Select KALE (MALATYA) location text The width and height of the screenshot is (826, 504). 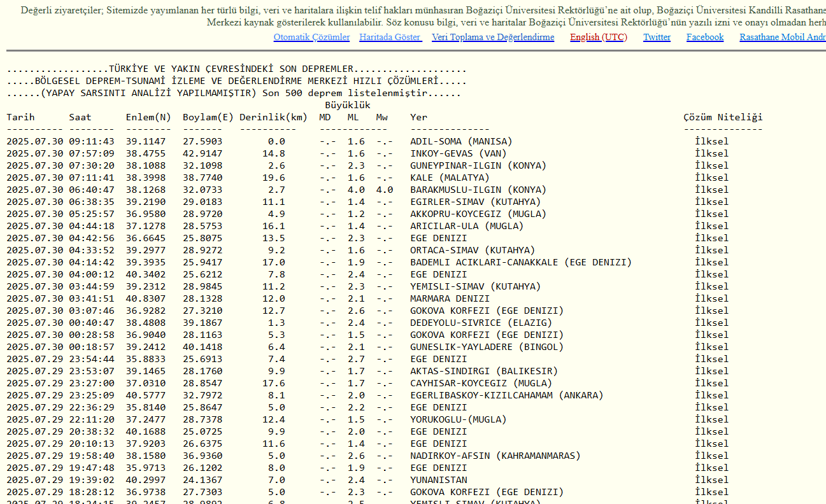pos(450,178)
